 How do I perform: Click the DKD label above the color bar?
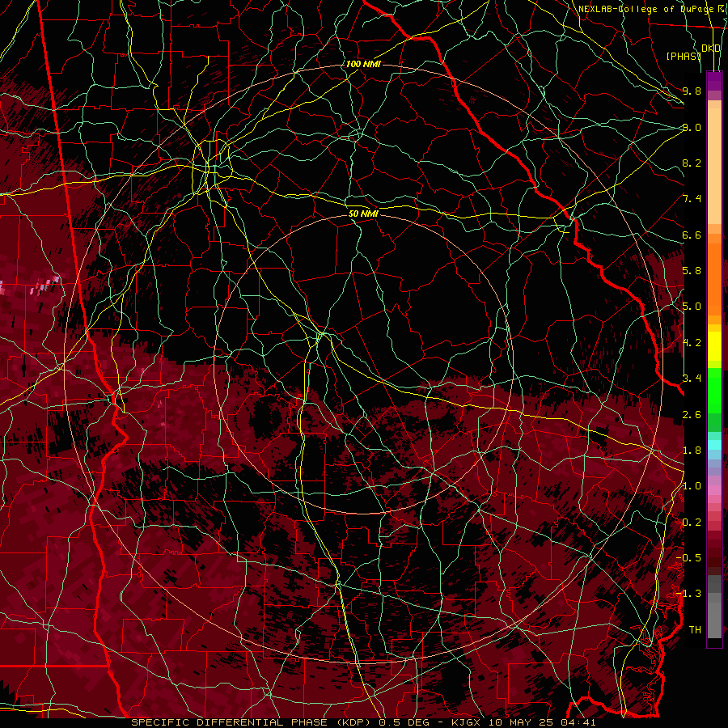point(711,48)
